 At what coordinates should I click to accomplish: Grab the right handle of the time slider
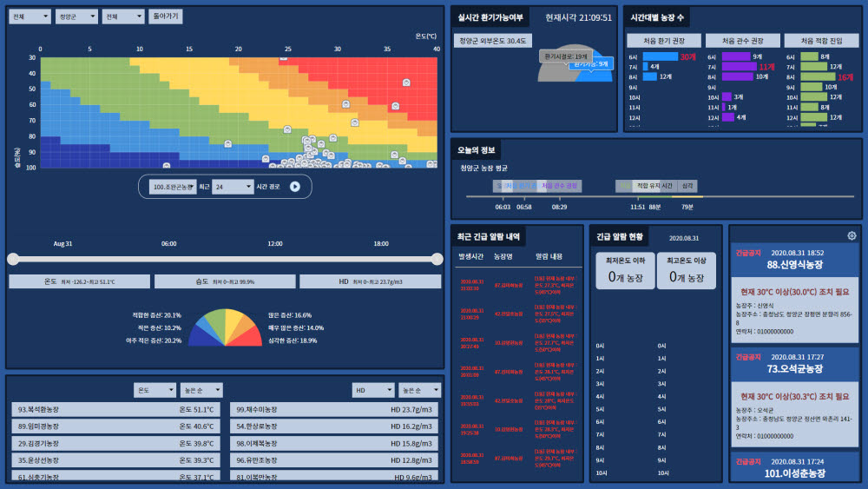click(x=437, y=259)
